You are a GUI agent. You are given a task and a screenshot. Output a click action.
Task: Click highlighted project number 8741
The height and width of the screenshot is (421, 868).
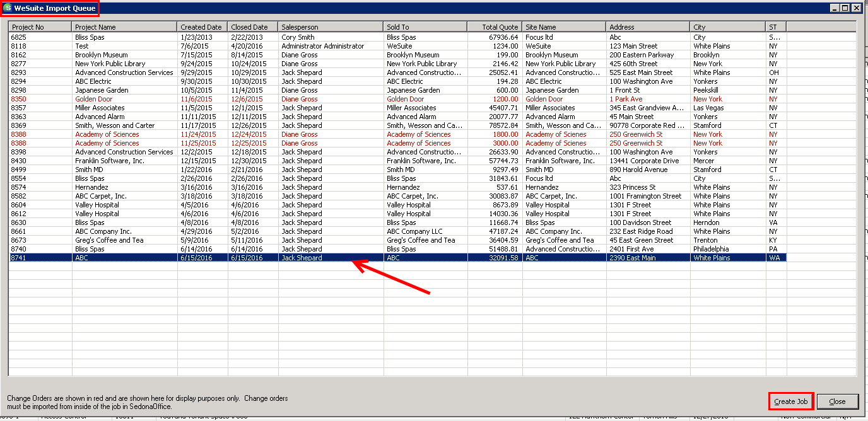pyautogui.click(x=19, y=258)
